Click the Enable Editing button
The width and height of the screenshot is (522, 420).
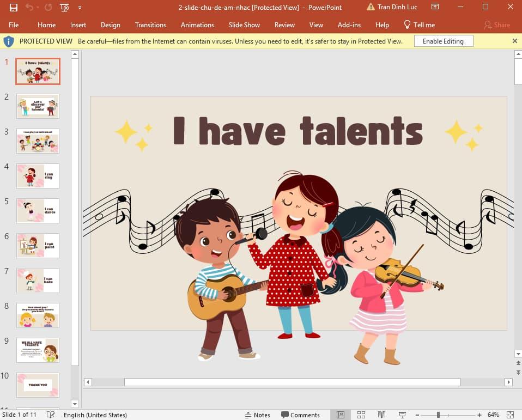(x=443, y=41)
